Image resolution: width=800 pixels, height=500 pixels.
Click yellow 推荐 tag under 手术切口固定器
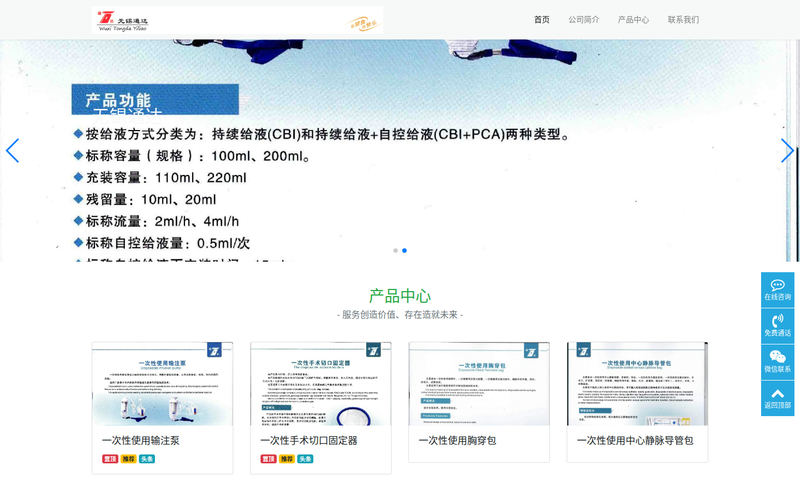(x=287, y=459)
